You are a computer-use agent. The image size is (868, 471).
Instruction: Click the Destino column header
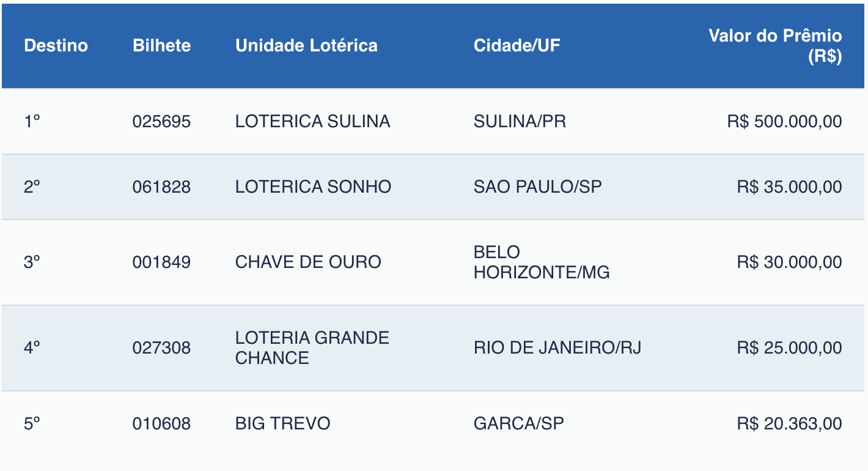56,46
